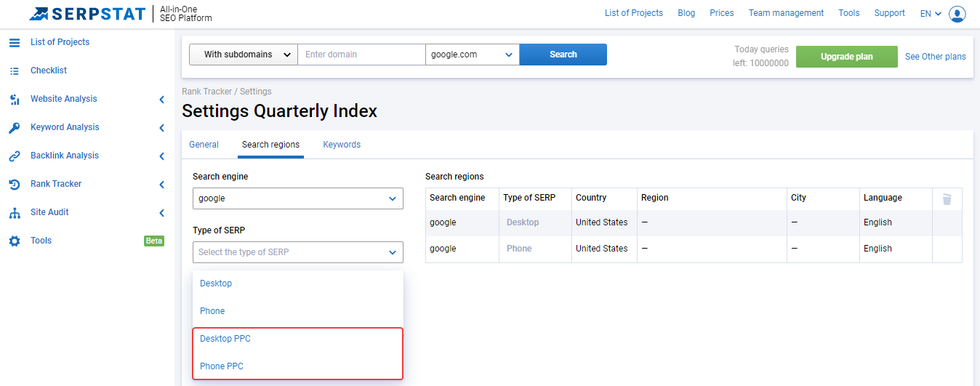The image size is (980, 386).
Task: Switch to the Keywords tab
Action: (342, 145)
